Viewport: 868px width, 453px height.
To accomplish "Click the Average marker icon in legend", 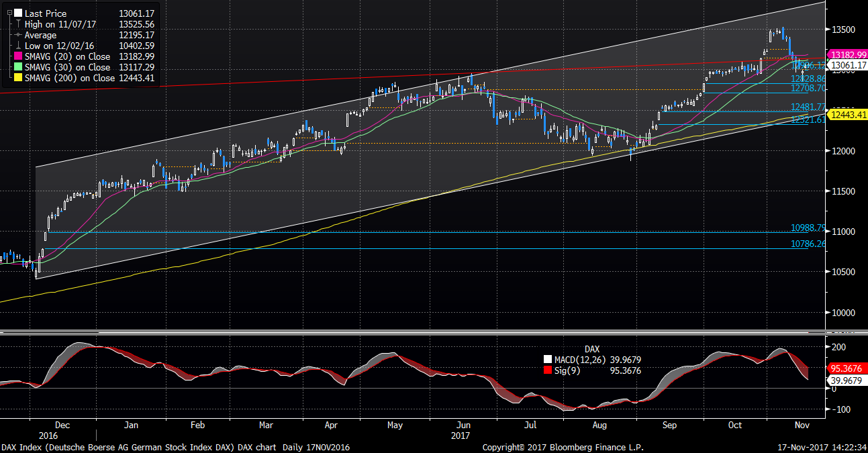I will click(17, 35).
